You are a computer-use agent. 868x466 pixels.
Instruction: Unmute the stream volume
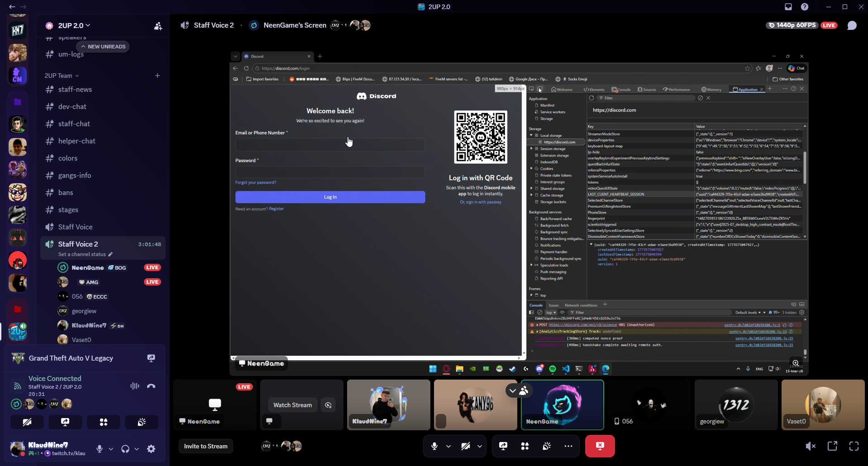point(811,446)
